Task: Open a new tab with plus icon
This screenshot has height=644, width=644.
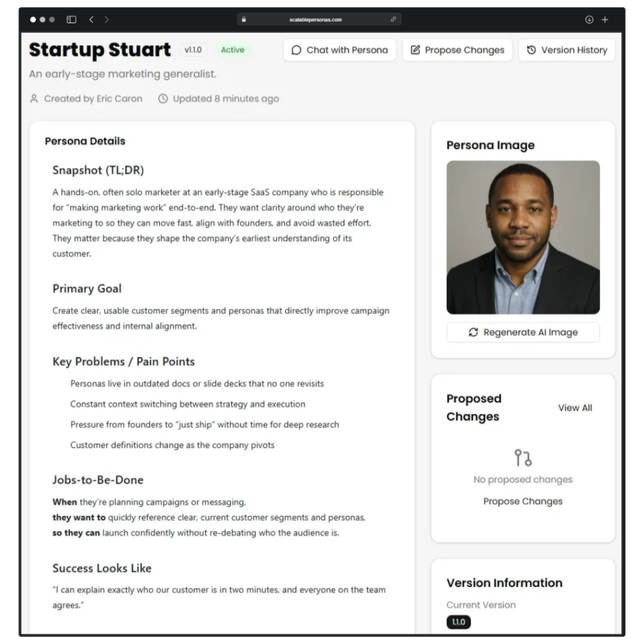Action: coord(605,19)
